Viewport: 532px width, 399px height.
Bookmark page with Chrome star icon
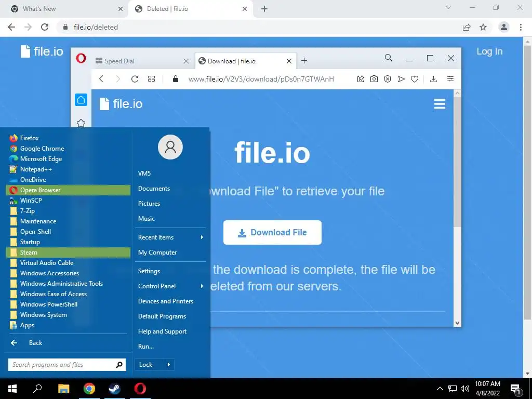483,27
